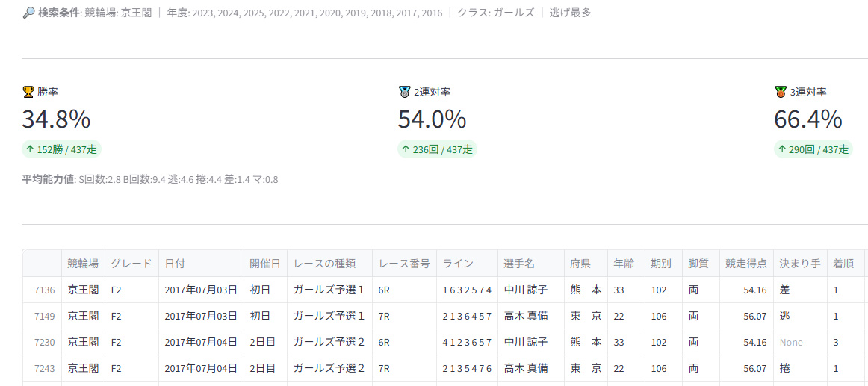
Task: Click the up arrow in the 290回 badge
Action: click(x=782, y=149)
